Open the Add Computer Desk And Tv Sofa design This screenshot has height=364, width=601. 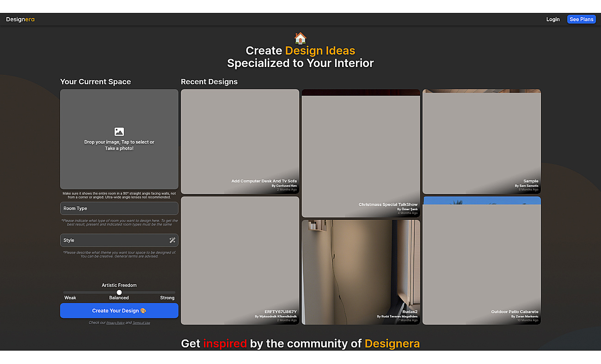click(x=240, y=141)
